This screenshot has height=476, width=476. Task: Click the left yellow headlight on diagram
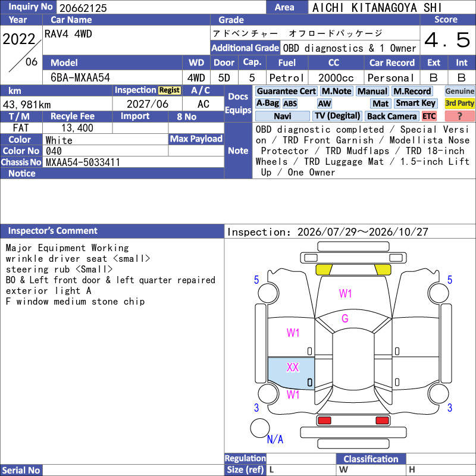coord(324,270)
